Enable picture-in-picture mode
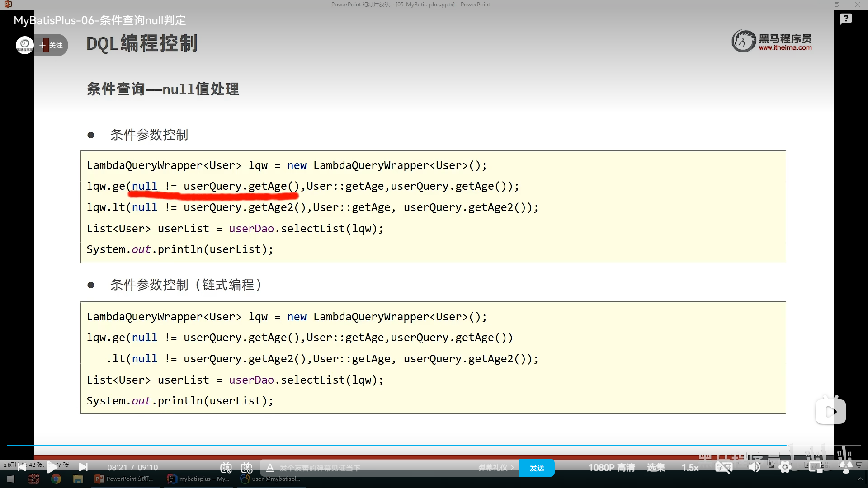This screenshot has width=868, height=488. point(816,467)
